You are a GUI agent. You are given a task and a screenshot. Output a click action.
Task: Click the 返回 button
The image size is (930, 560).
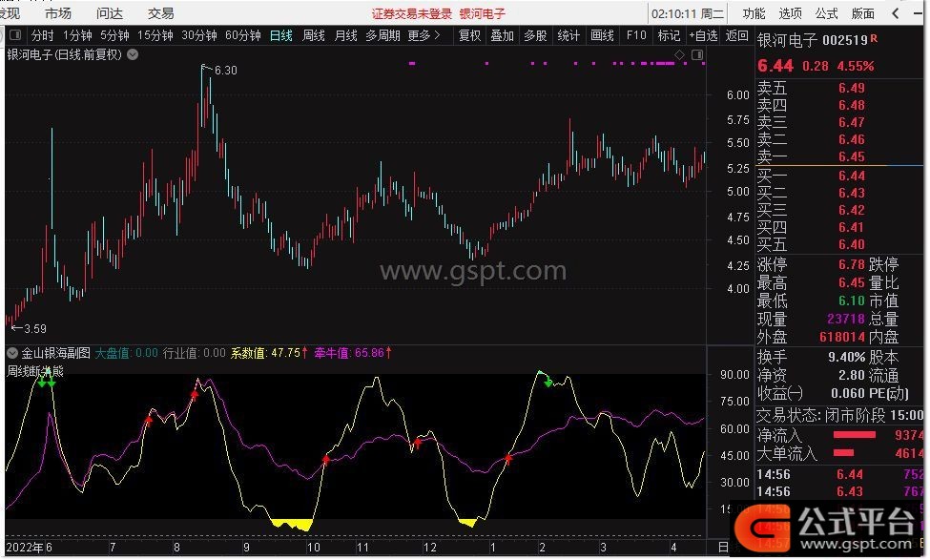click(736, 35)
